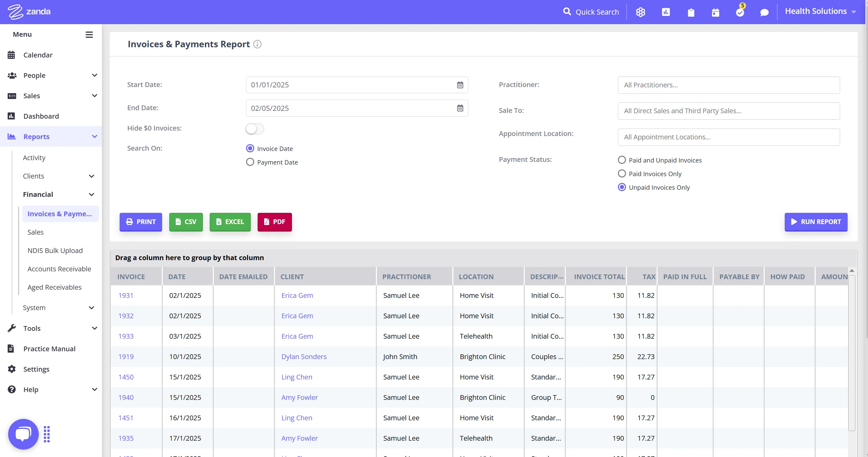
Task: Open the All Practitioners dropdown
Action: (728, 85)
